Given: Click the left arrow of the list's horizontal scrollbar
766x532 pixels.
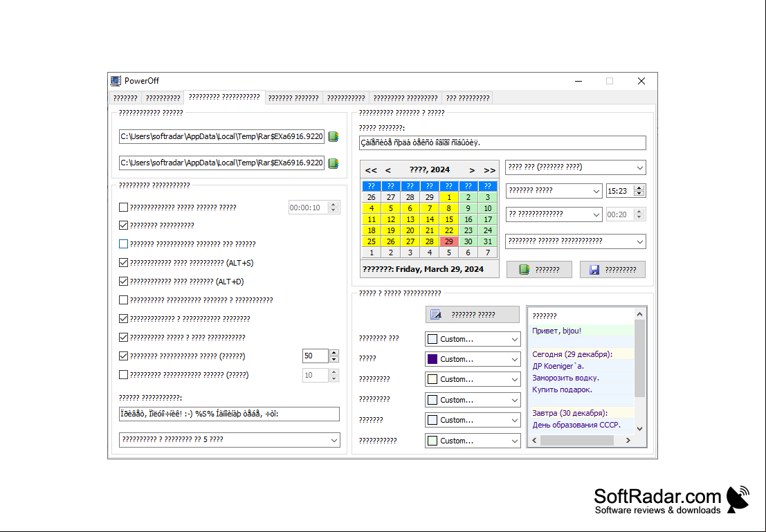Looking at the screenshot, I should tap(534, 440).
